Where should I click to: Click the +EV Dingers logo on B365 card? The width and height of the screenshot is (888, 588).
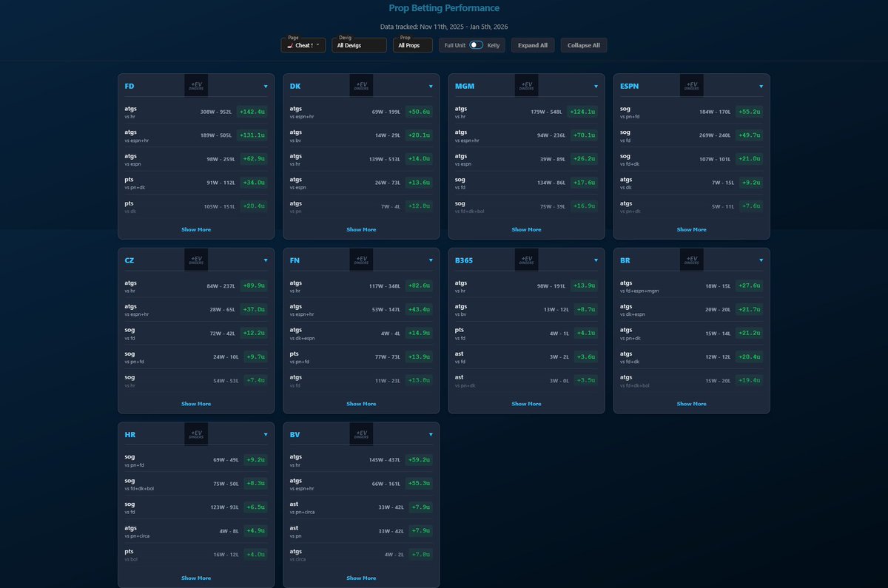[526, 260]
